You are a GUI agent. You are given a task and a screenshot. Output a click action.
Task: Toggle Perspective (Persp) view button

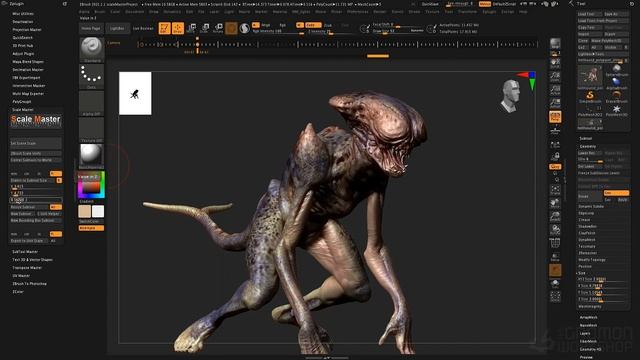(555, 117)
